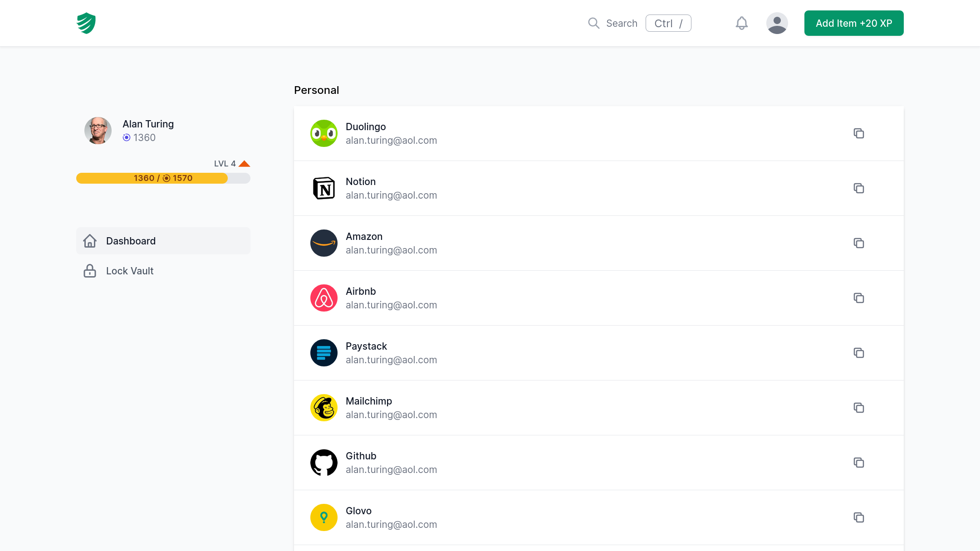Viewport: 980px width, 551px height.
Task: Open the notifications bell
Action: tap(741, 23)
